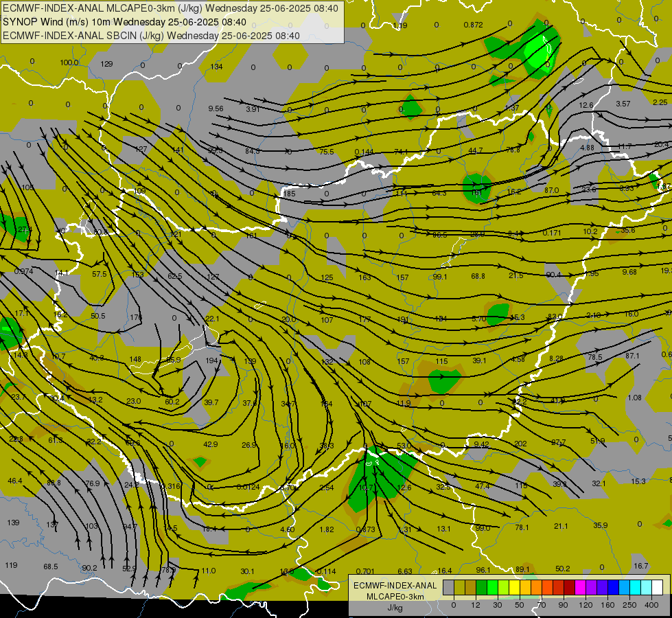Click the map value '1.08'

(634, 398)
